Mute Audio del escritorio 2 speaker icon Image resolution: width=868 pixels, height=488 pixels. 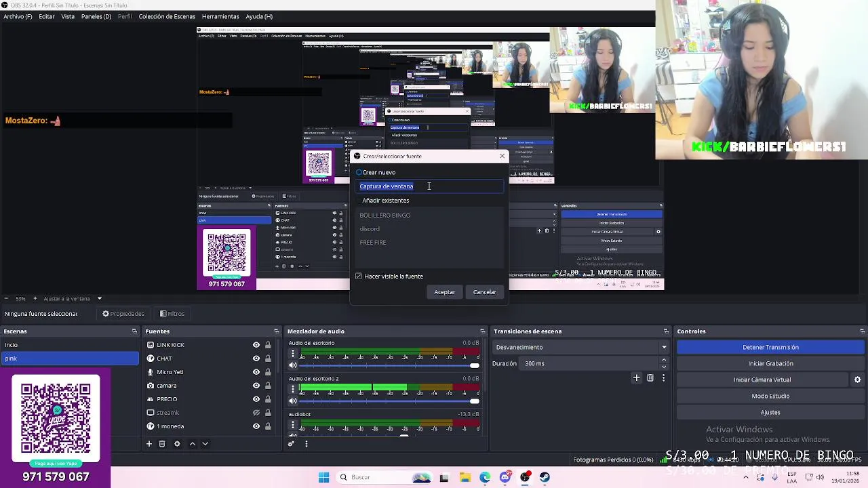pos(293,401)
